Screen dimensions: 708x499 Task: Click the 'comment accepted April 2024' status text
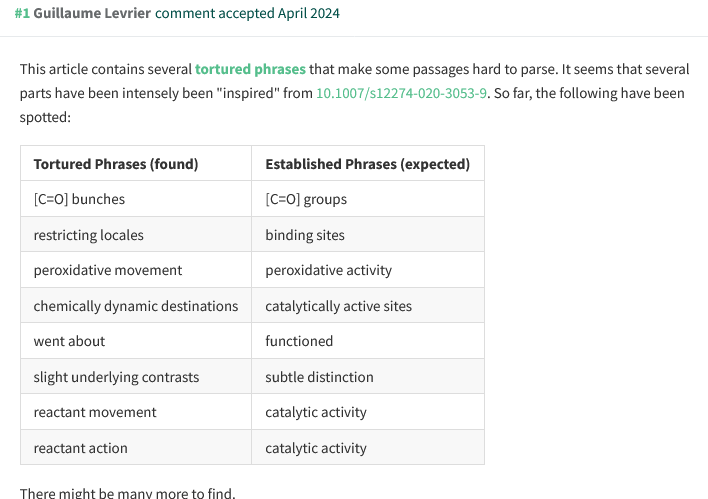(x=254, y=14)
